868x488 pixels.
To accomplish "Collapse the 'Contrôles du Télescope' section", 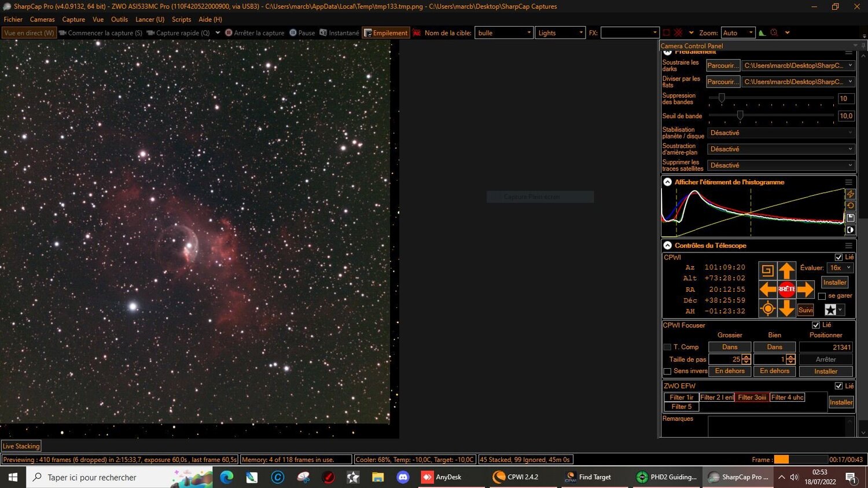I will 667,245.
